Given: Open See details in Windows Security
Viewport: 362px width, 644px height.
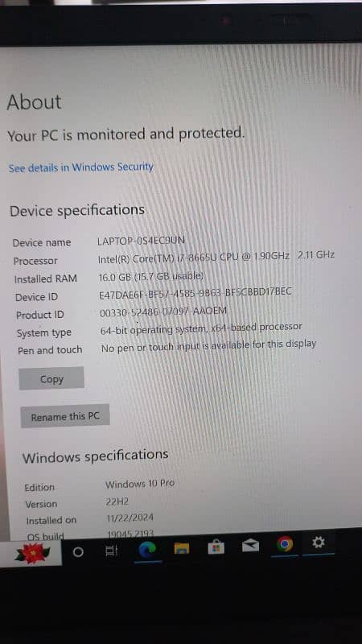Looking at the screenshot, I should pyautogui.click(x=81, y=167).
